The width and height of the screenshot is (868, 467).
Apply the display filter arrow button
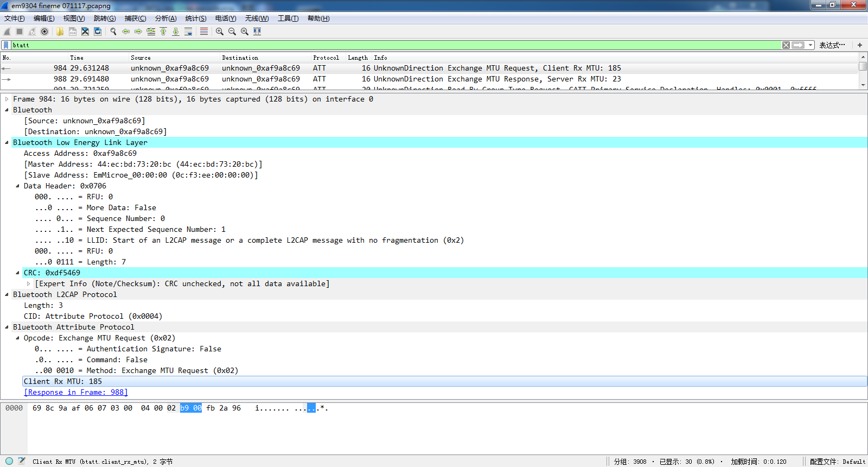click(x=798, y=45)
